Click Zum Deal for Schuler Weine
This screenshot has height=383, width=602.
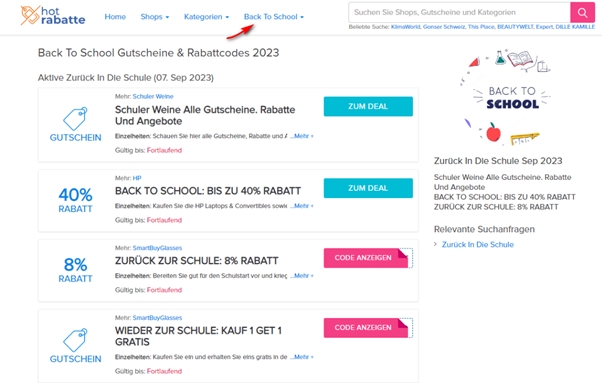click(368, 106)
